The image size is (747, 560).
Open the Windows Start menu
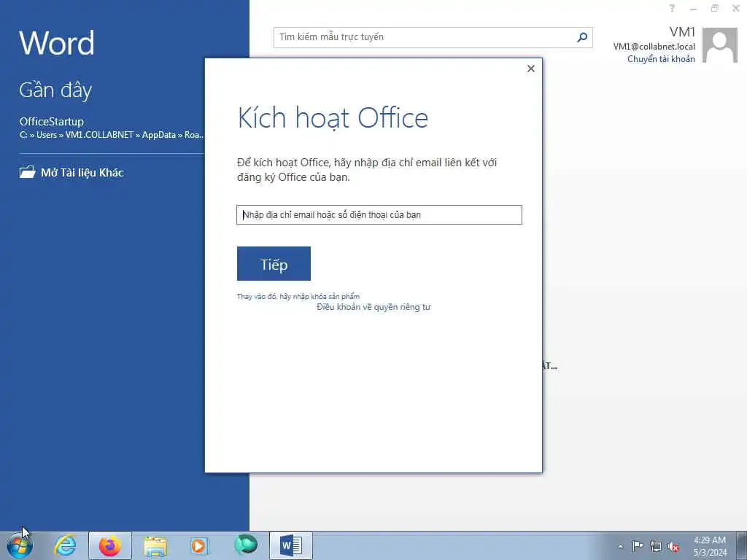[20, 545]
